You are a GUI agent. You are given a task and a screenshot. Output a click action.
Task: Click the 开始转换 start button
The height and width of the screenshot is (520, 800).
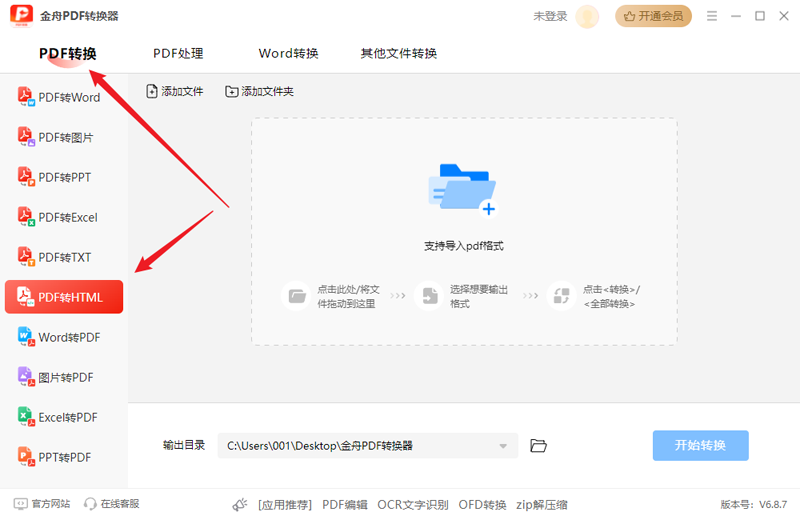(x=701, y=445)
